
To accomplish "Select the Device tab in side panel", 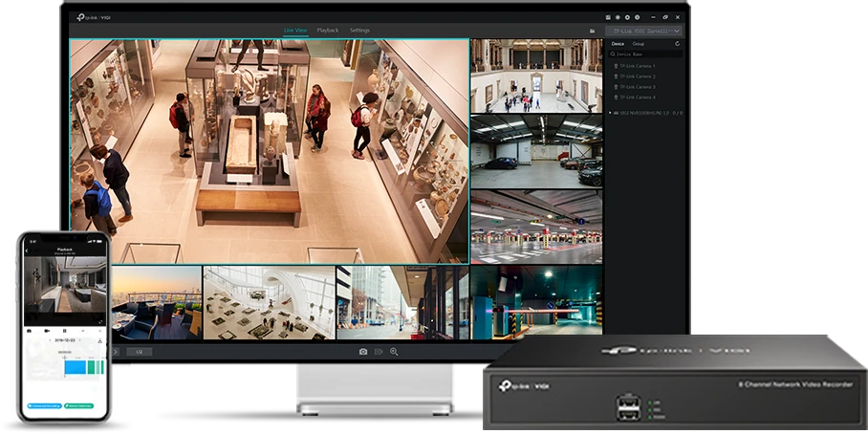I will point(618,44).
